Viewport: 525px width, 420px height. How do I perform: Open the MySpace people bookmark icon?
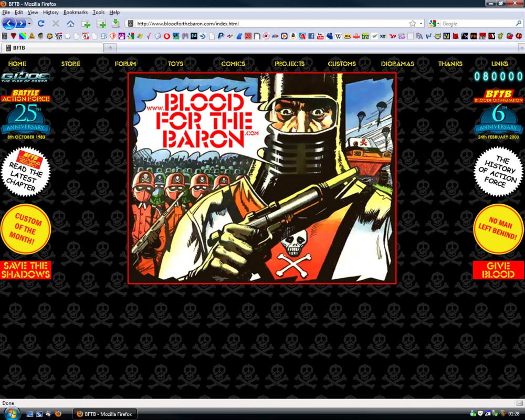[330, 36]
